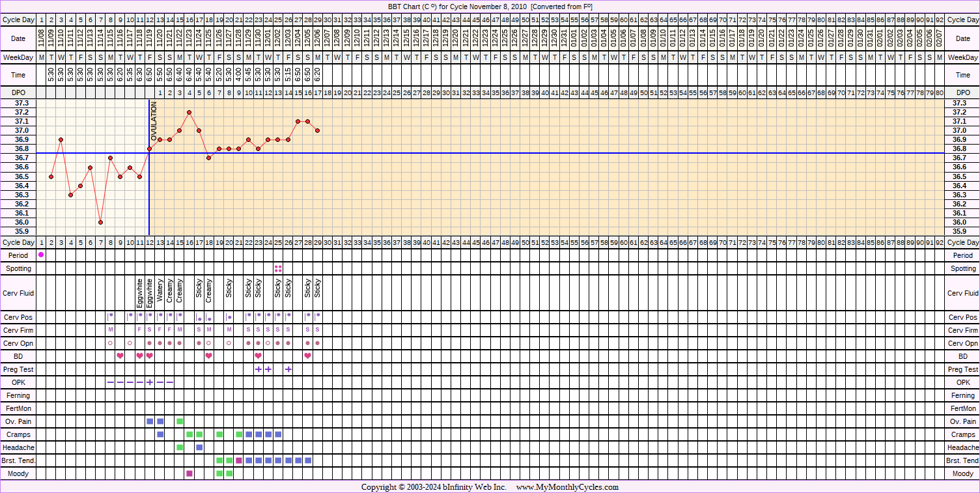Open the www.MyMonthlyCycles.com link in the footer

click(567, 487)
